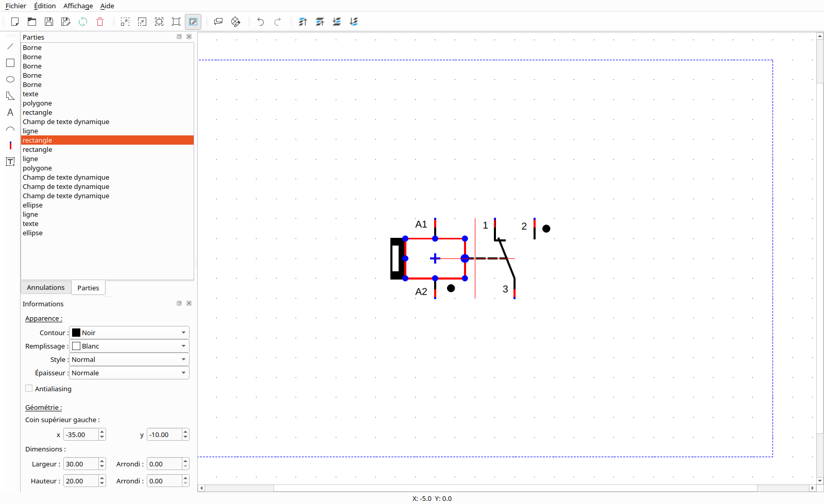Enable the Antialiasing checkbox
Viewport: 824px width, 504px height.
pyautogui.click(x=29, y=389)
